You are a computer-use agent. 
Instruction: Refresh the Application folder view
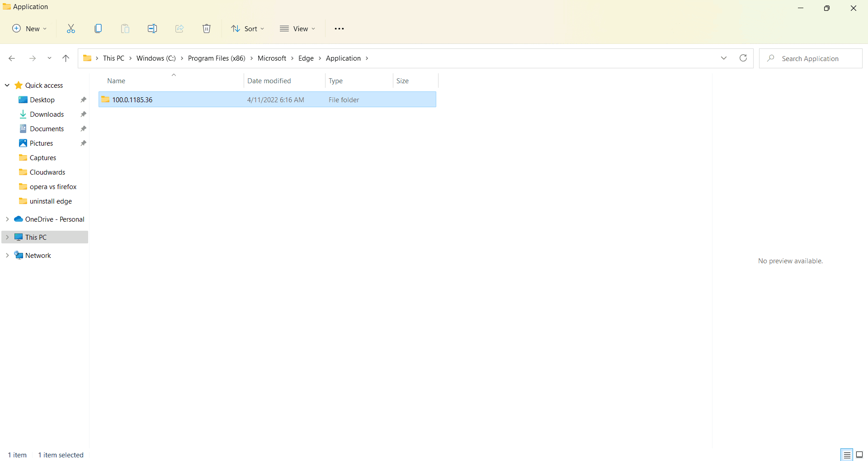click(x=743, y=58)
